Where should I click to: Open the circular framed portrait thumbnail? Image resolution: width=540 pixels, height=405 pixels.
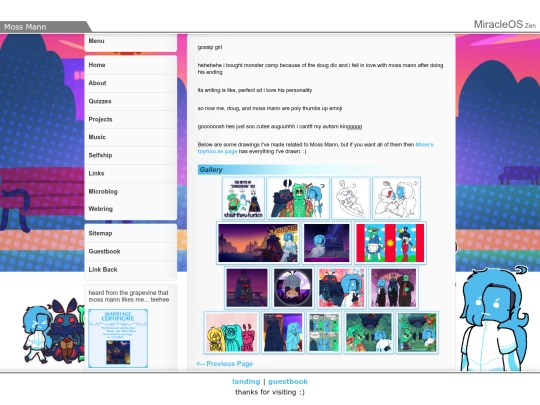pyautogui.click(x=293, y=288)
